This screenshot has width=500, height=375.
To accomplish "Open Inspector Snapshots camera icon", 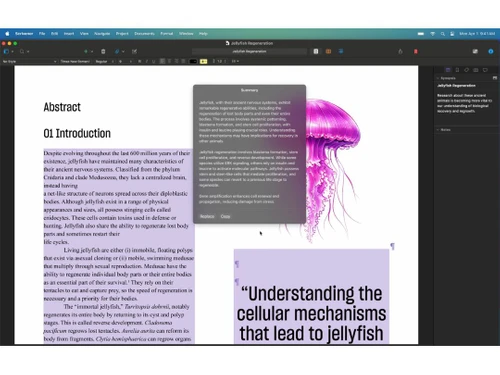I will tap(476, 70).
